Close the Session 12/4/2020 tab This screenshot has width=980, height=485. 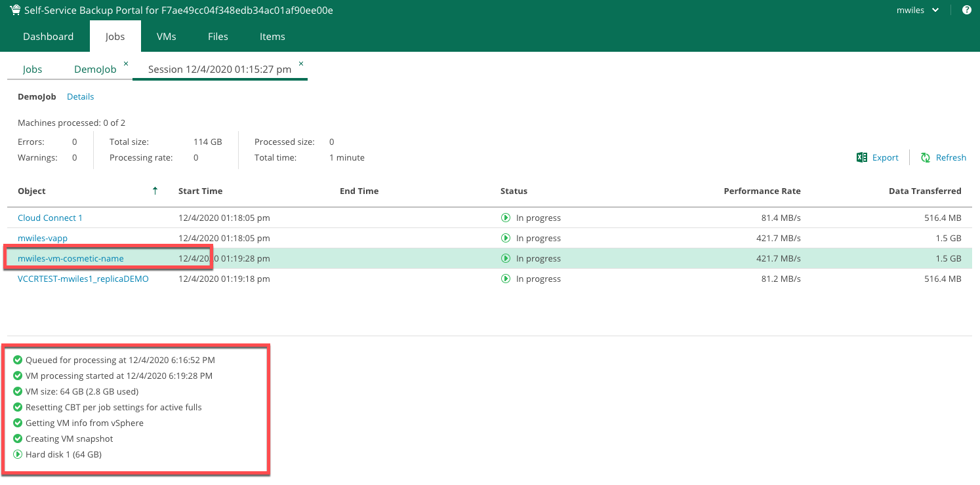[301, 64]
